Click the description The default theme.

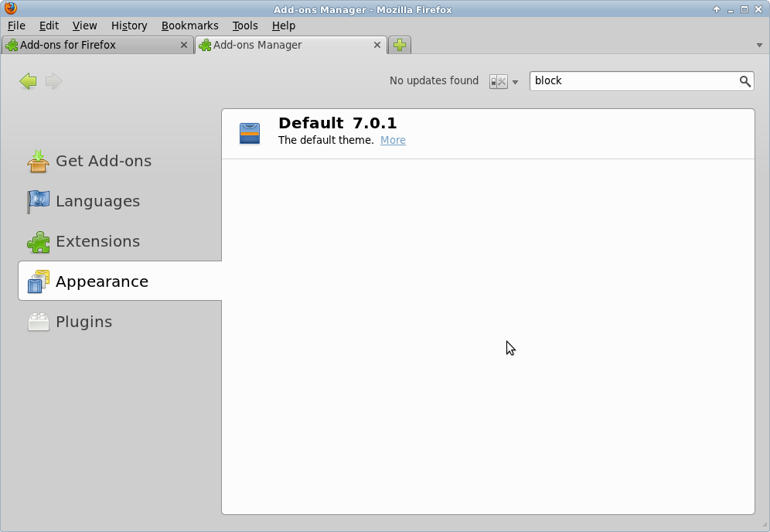326,140
